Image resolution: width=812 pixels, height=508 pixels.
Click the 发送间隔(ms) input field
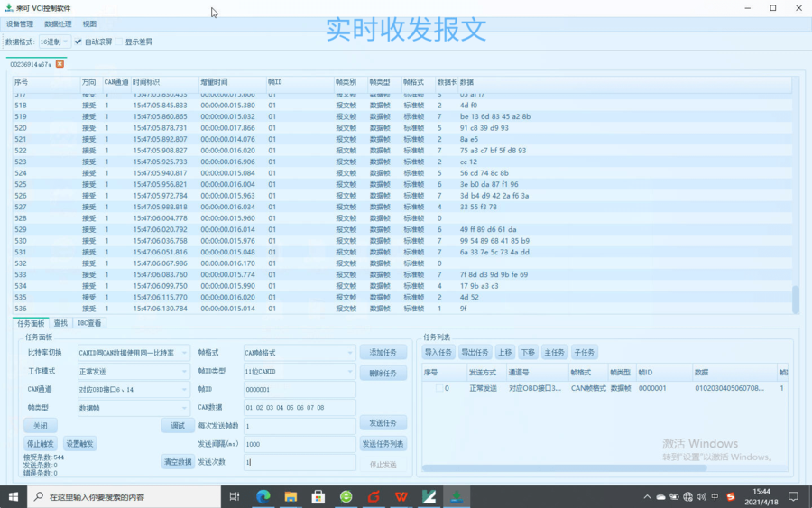pyautogui.click(x=300, y=444)
